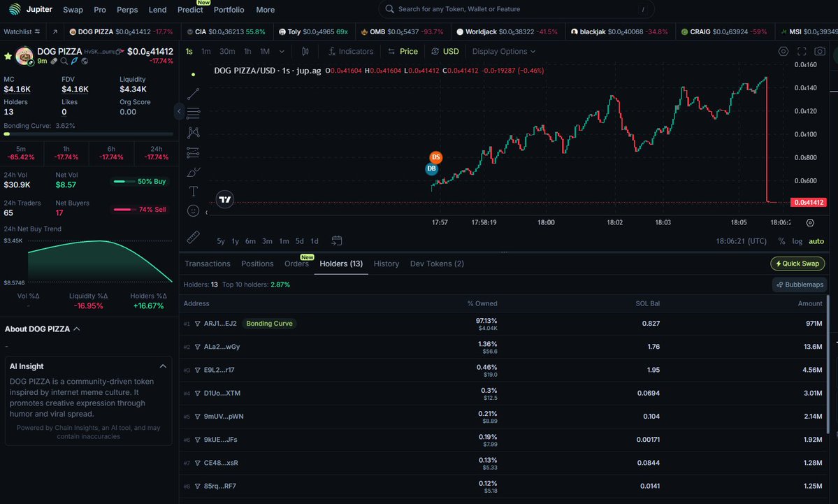Open the Indicators panel

pos(350,51)
